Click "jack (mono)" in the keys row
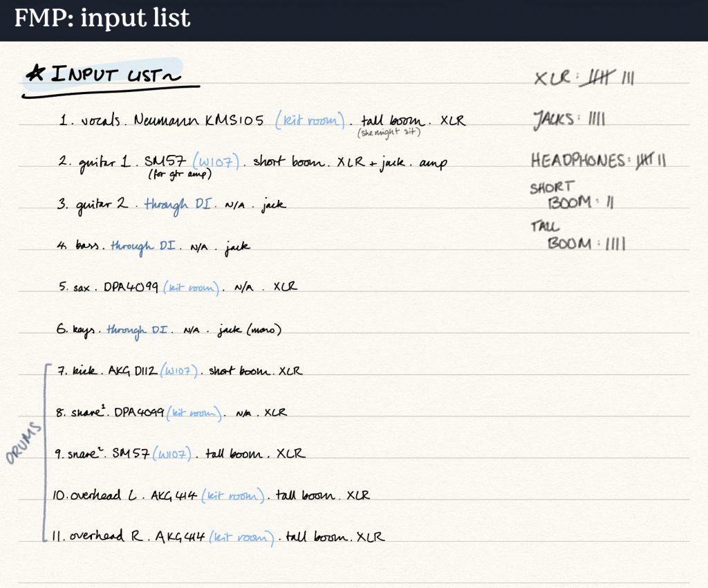The width and height of the screenshot is (708, 588). pyautogui.click(x=249, y=330)
